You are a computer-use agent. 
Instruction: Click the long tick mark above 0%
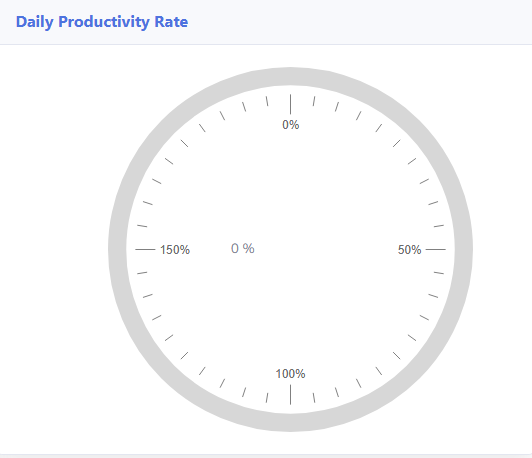point(290,104)
